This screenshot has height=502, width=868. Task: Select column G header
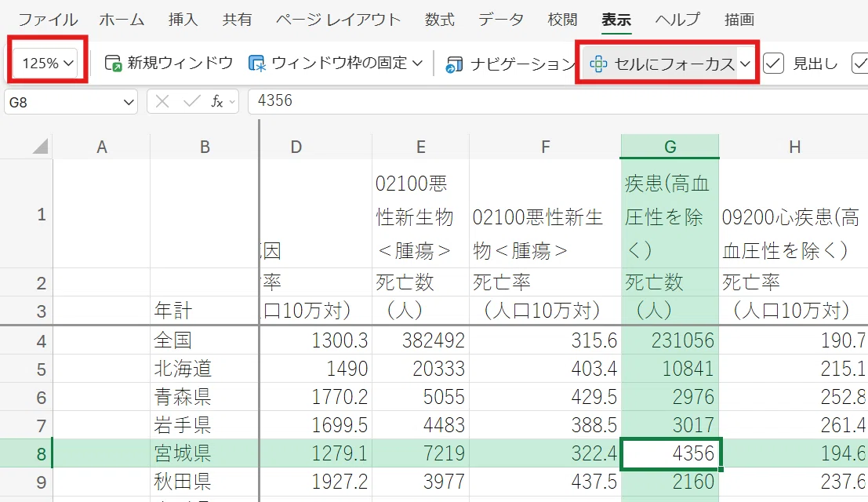pyautogui.click(x=670, y=147)
